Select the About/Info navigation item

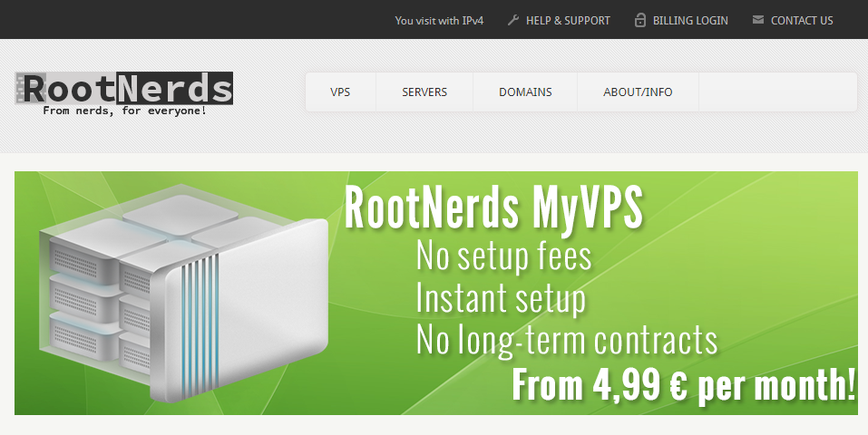point(638,92)
